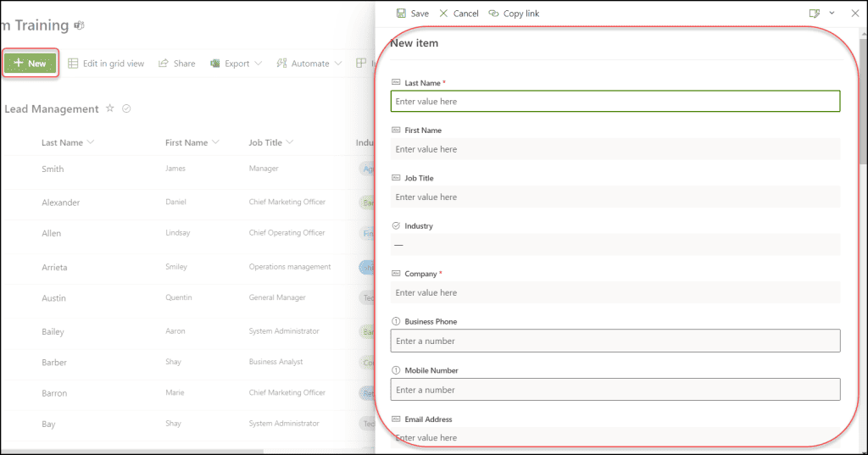This screenshot has width=868, height=455.
Task: Open Edit in grid view
Action: [106, 64]
